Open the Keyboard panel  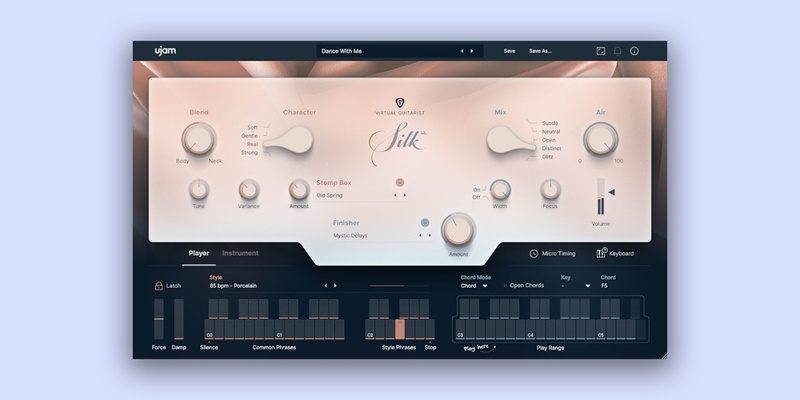615,253
